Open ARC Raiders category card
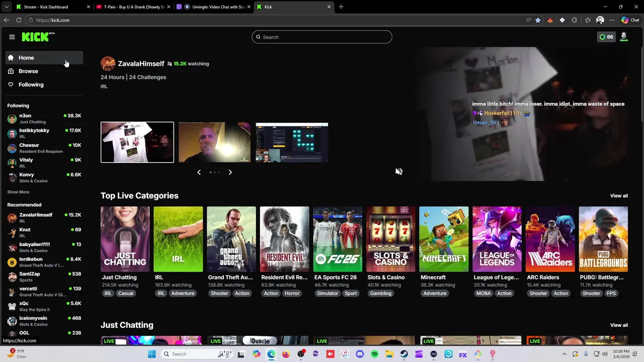Image resolution: width=644 pixels, height=362 pixels. 550,239
